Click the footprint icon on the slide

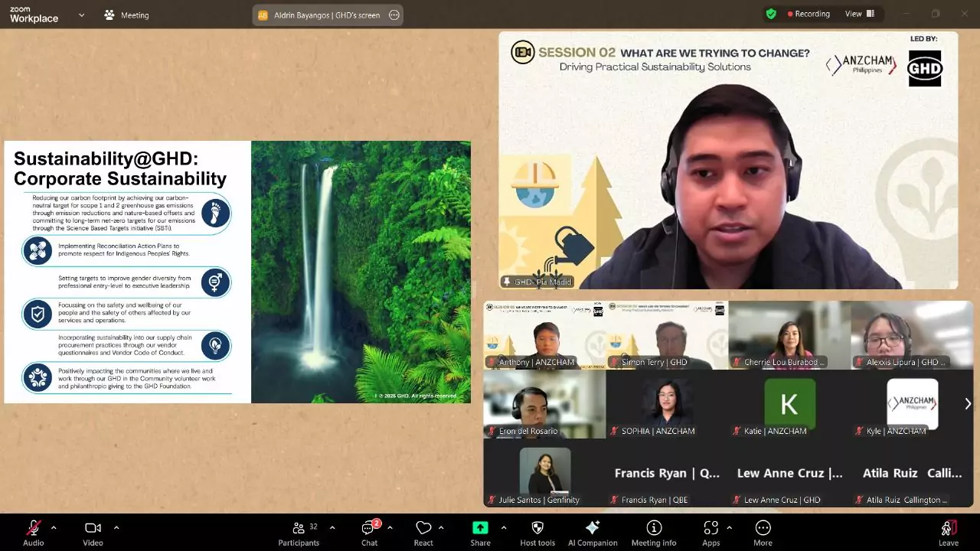pyautogui.click(x=216, y=213)
